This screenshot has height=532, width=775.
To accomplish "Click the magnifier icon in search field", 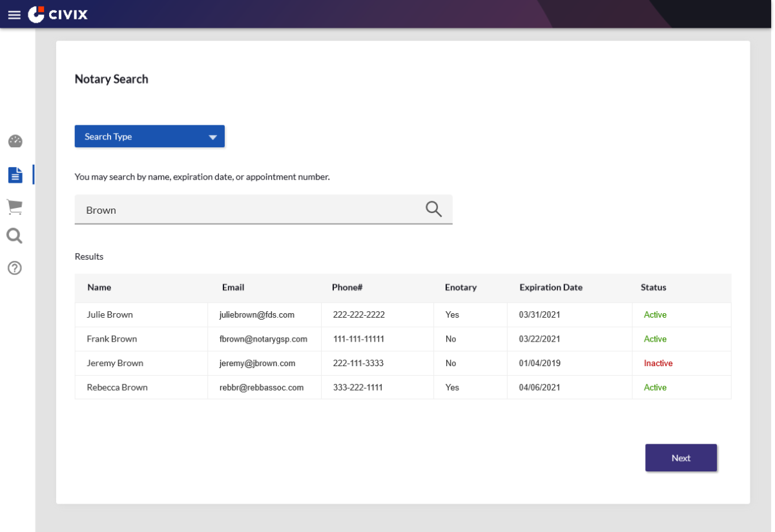I will (x=433, y=209).
